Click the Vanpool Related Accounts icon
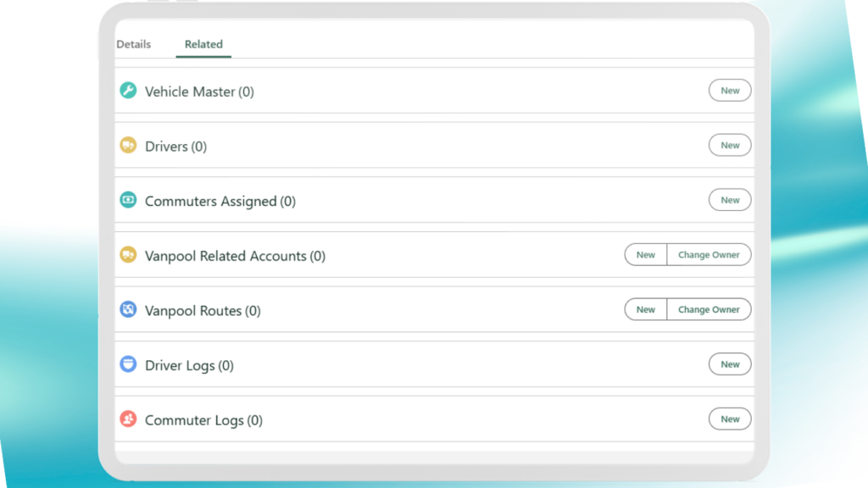Image resolution: width=868 pixels, height=488 pixels. 128,255
